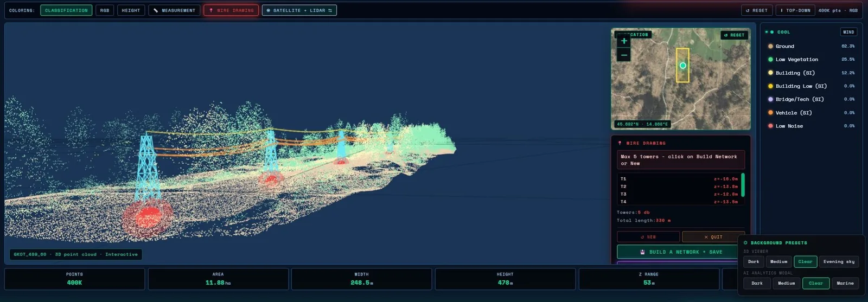Set 3D viewer background to Evening sky

coord(839,262)
